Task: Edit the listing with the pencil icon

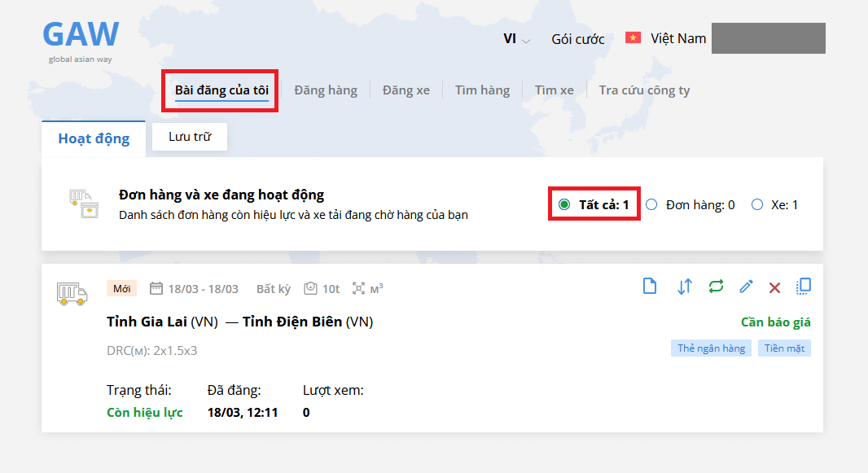Action: coord(746,287)
